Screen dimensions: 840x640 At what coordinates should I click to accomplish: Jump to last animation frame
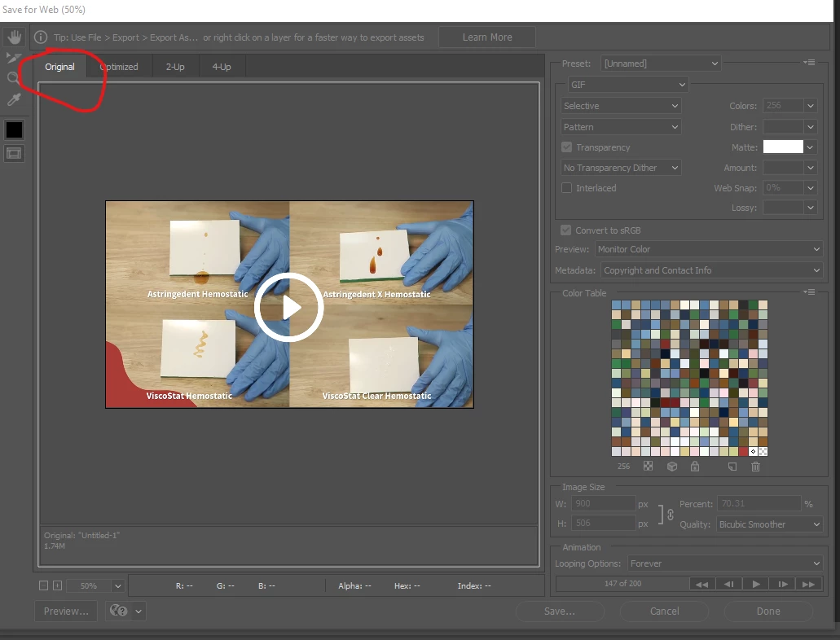[x=809, y=584]
